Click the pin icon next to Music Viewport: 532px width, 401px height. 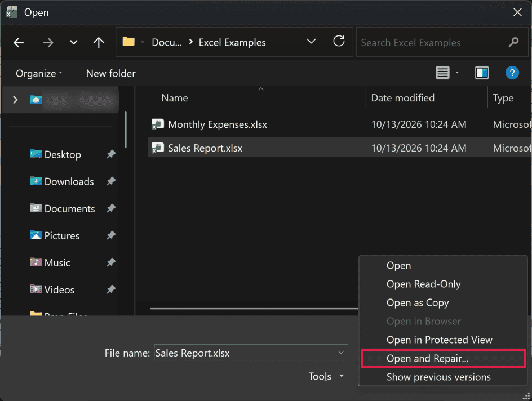pyautogui.click(x=111, y=262)
